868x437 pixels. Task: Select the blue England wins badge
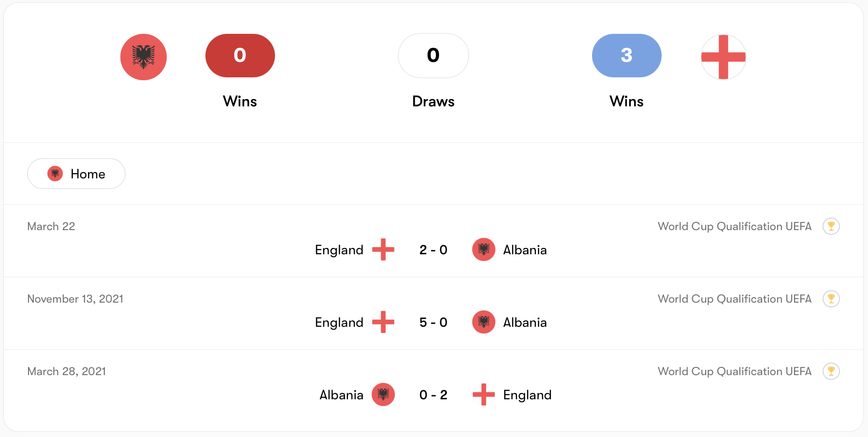coord(626,56)
